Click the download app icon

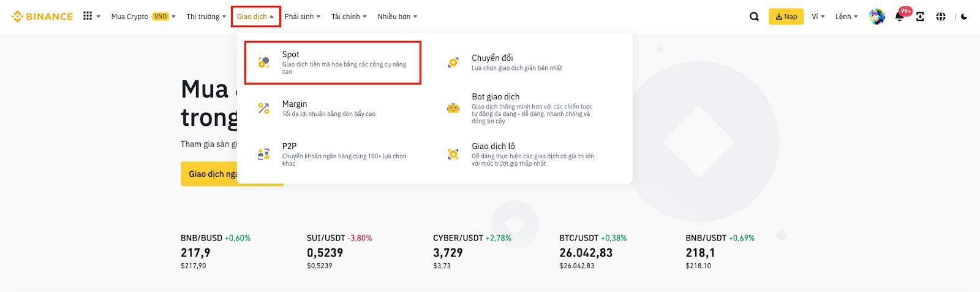coord(920,17)
